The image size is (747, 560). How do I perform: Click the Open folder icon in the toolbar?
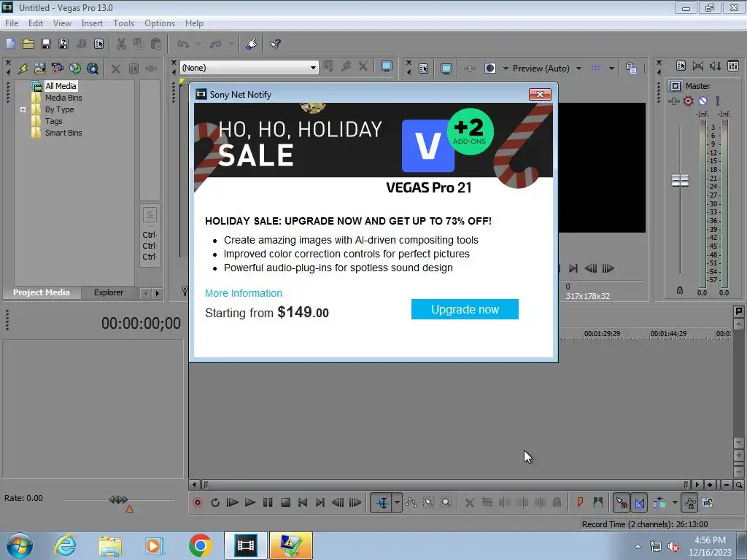28,44
